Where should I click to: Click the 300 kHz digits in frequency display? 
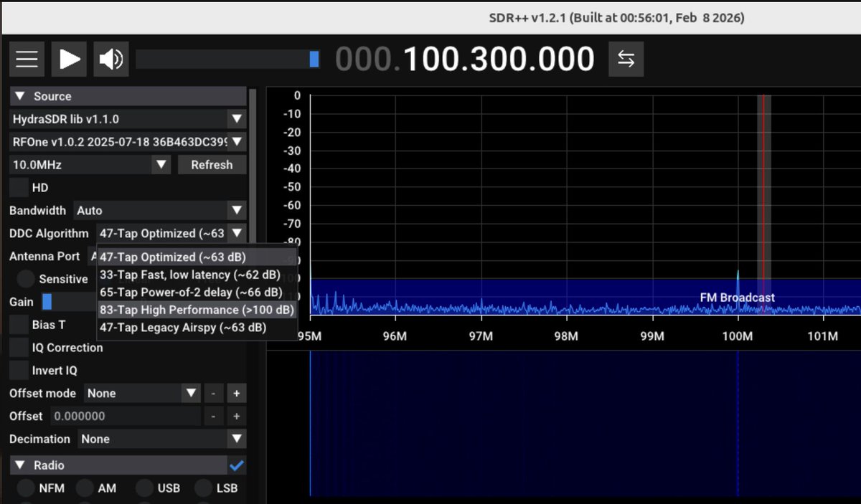500,59
